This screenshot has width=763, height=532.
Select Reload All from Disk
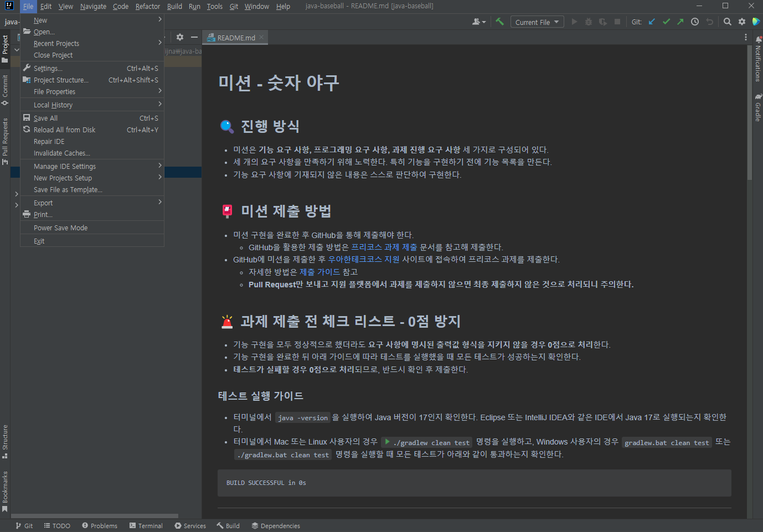pos(92,130)
